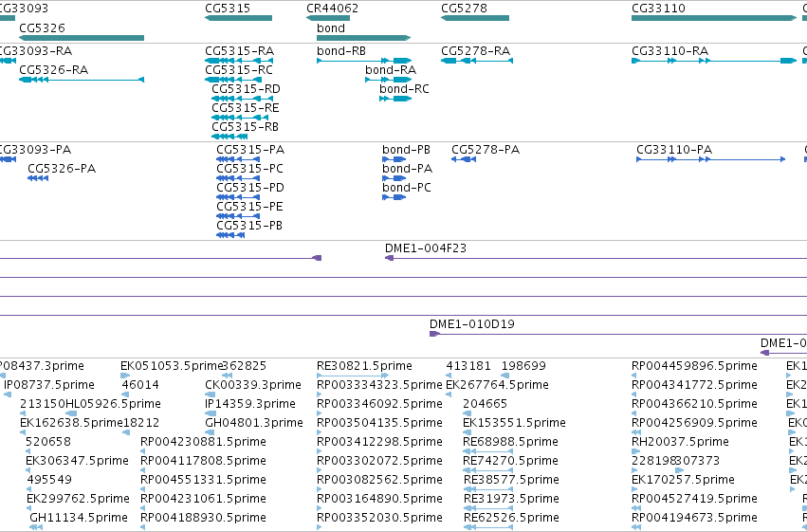807x532 pixels.
Task: Click the teal bond gene bar
Action: 363,38
